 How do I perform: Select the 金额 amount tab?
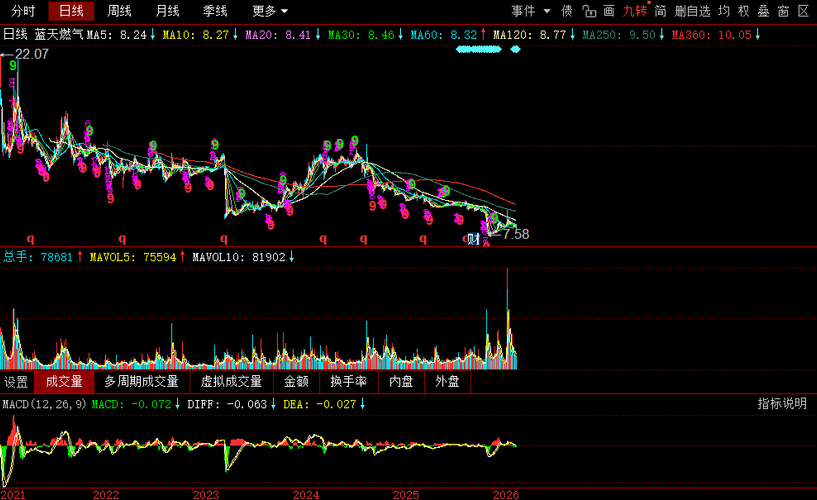coord(296,382)
